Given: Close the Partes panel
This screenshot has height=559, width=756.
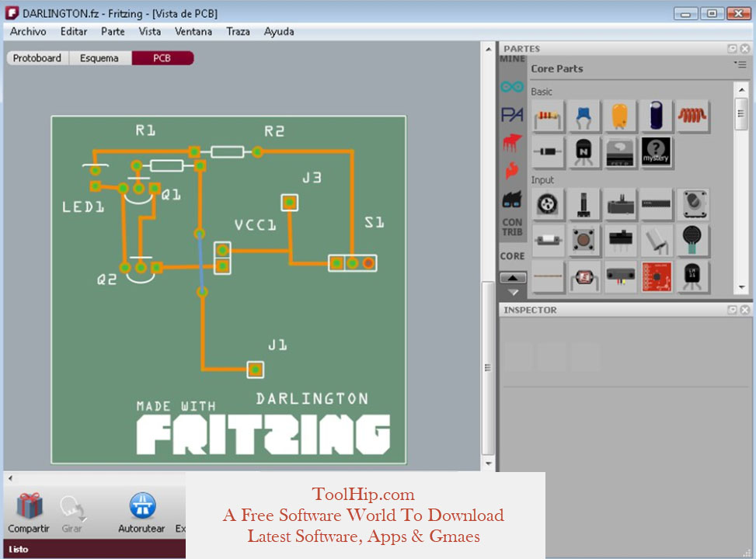Looking at the screenshot, I should 745,49.
